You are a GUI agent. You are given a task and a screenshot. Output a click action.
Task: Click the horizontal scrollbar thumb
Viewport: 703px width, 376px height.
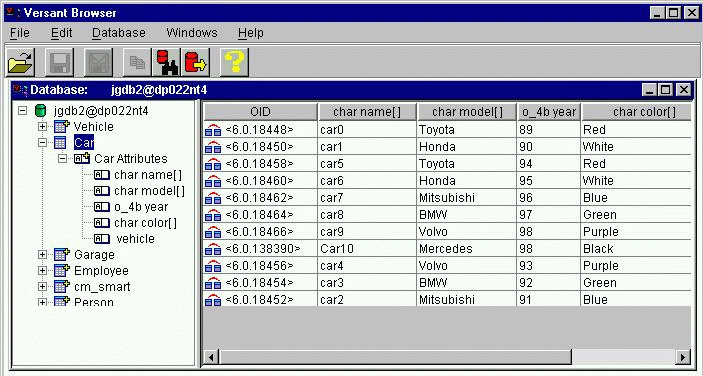pyautogui.click(x=395, y=357)
